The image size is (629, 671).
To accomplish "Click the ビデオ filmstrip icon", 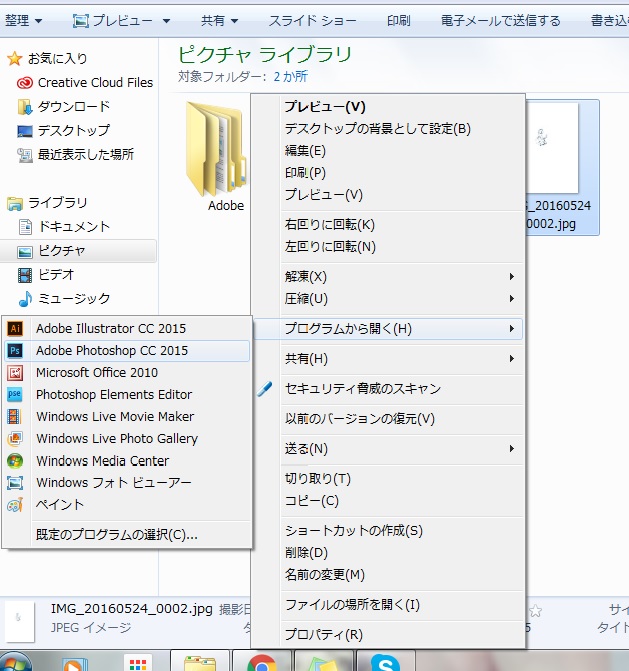I will coord(25,275).
